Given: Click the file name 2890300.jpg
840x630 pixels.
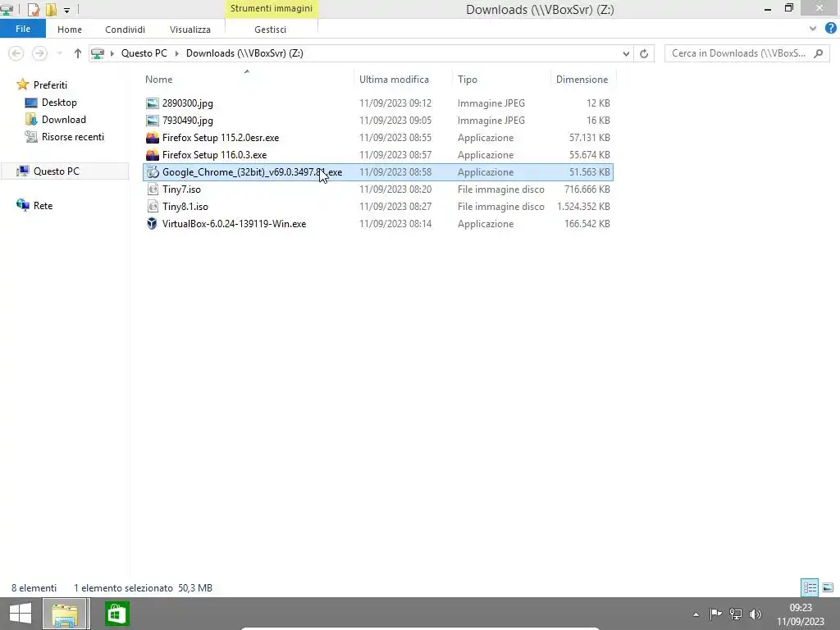Looking at the screenshot, I should click(x=188, y=103).
